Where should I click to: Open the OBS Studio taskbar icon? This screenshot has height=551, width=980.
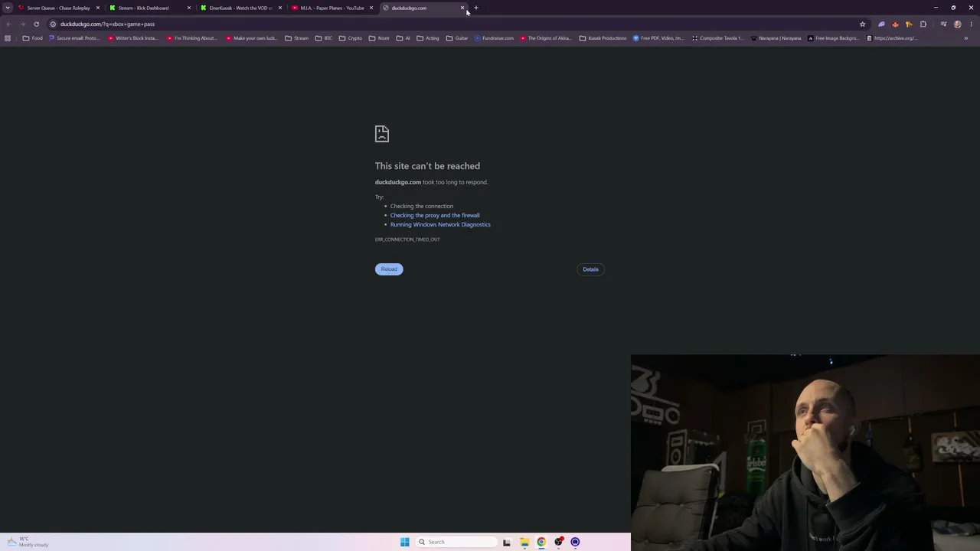coord(559,542)
